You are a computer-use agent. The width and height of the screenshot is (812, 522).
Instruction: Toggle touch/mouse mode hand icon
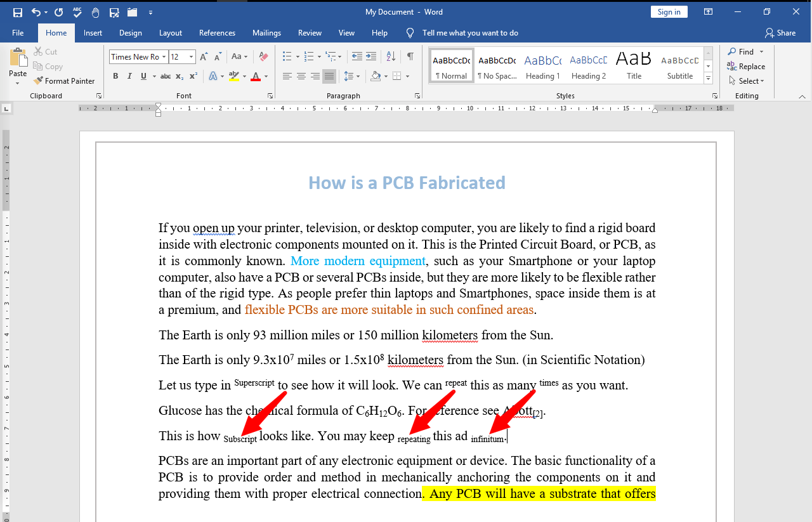pos(96,12)
